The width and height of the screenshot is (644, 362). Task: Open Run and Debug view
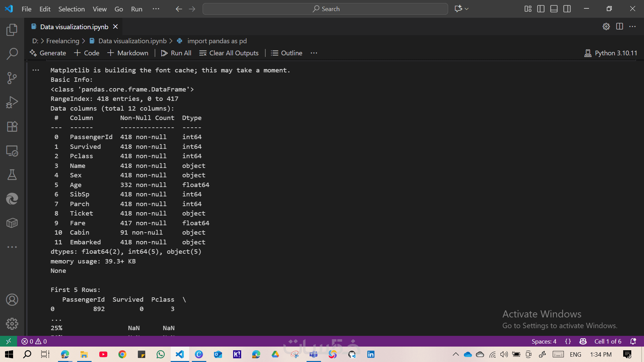tap(12, 102)
